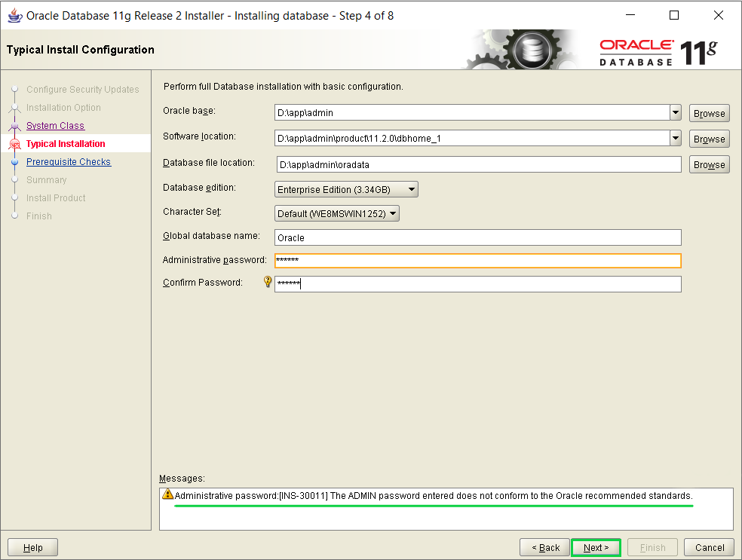The width and height of the screenshot is (742, 560).
Task: Go to System Class step link
Action: (55, 126)
